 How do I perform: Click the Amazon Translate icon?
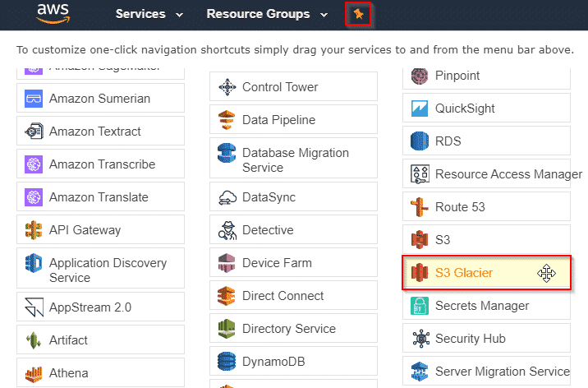[34, 197]
